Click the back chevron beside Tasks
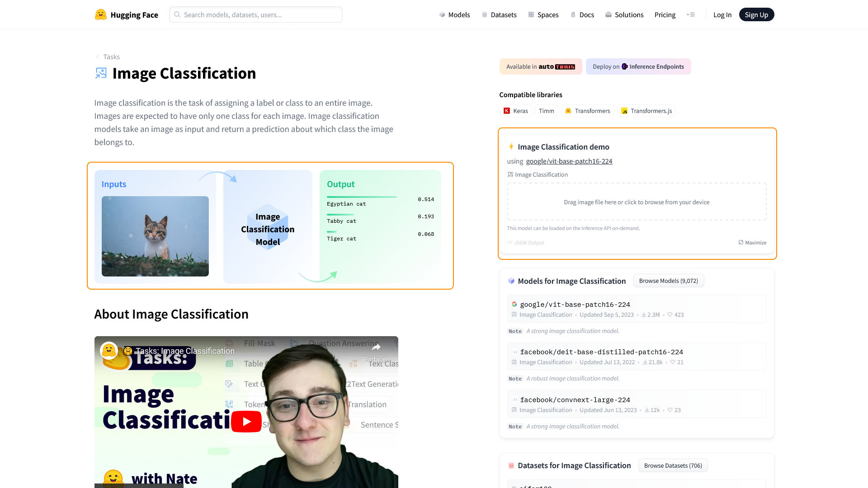The width and height of the screenshot is (868, 488). pyautogui.click(x=98, y=56)
